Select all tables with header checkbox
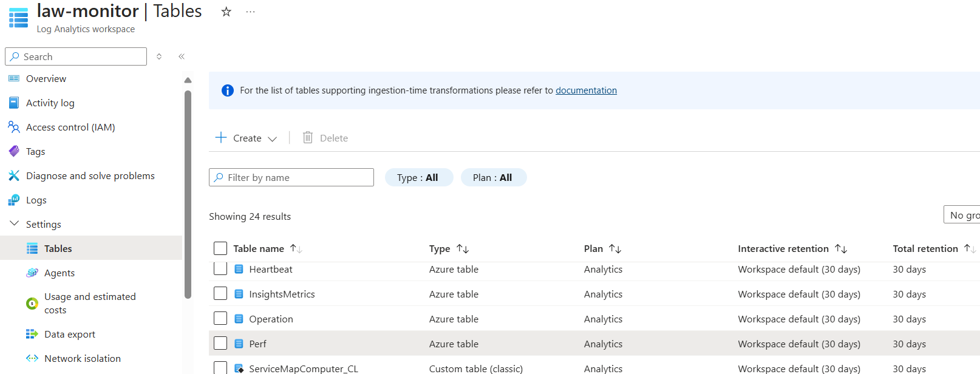This screenshot has height=374, width=980. [x=220, y=248]
